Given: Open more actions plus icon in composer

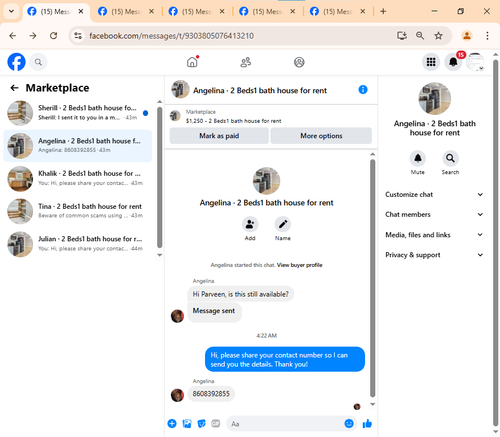Looking at the screenshot, I should [172, 424].
